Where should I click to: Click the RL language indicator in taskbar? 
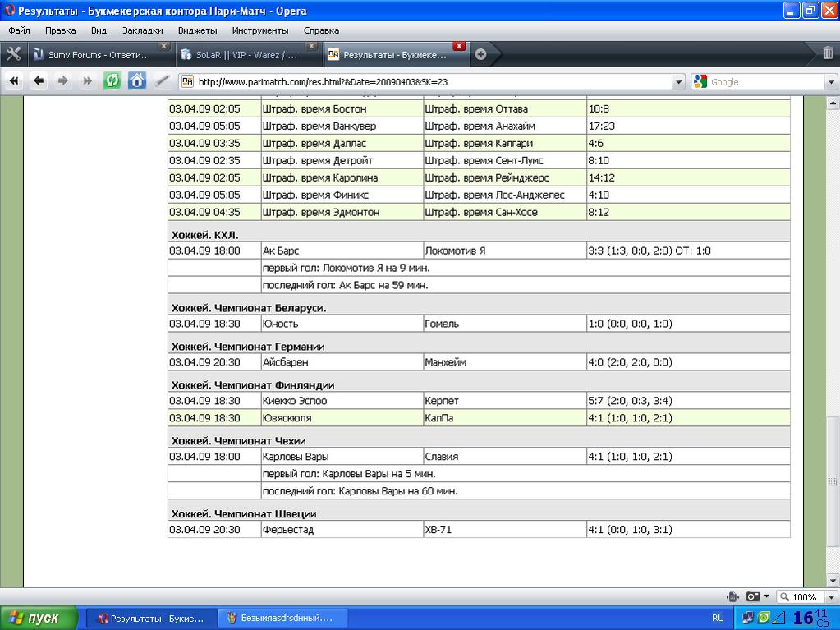717,618
